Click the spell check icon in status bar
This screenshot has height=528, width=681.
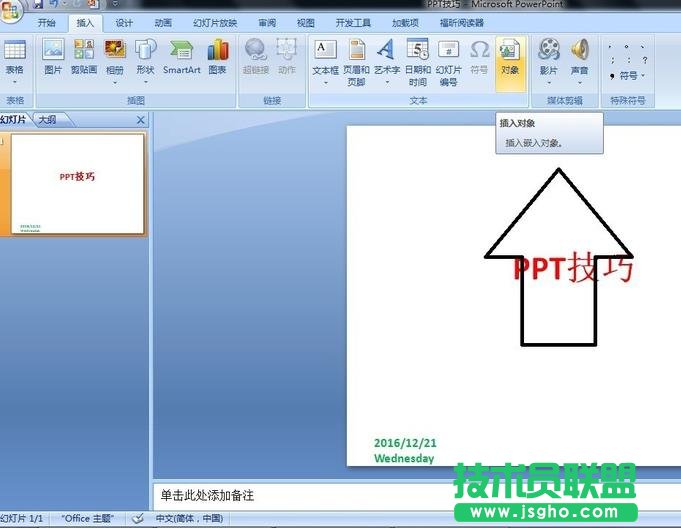[138, 518]
